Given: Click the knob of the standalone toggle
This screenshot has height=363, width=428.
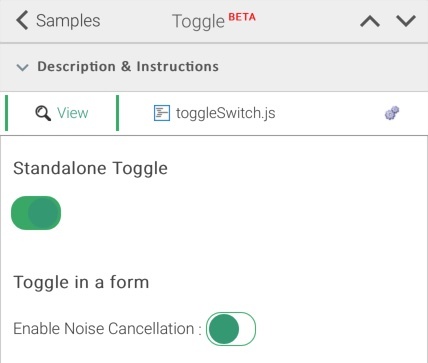Looking at the screenshot, I should point(43,213).
